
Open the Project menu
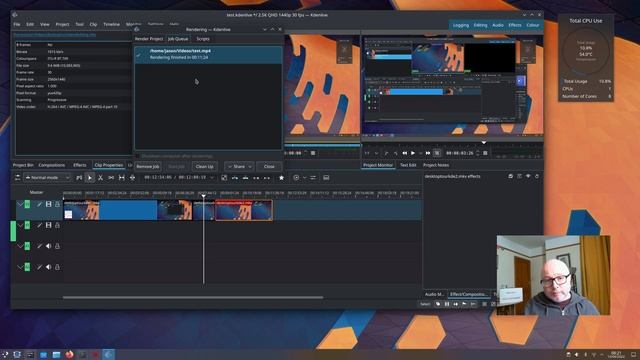click(62, 24)
